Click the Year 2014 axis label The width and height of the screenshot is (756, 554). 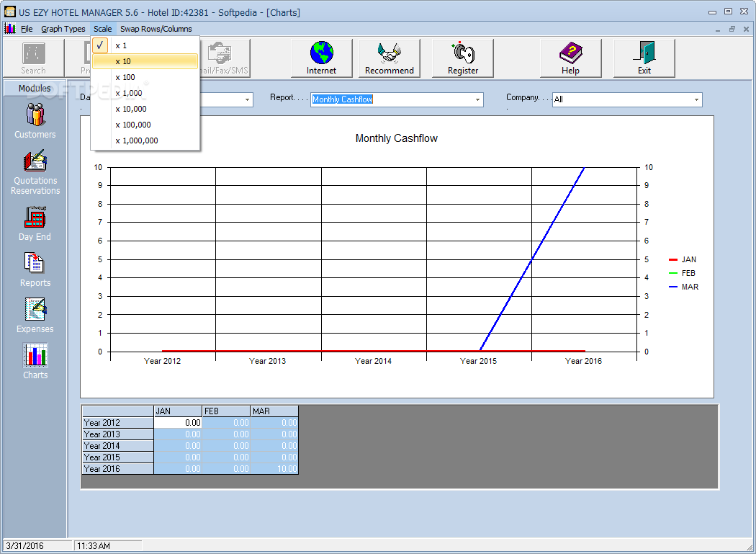coord(373,361)
